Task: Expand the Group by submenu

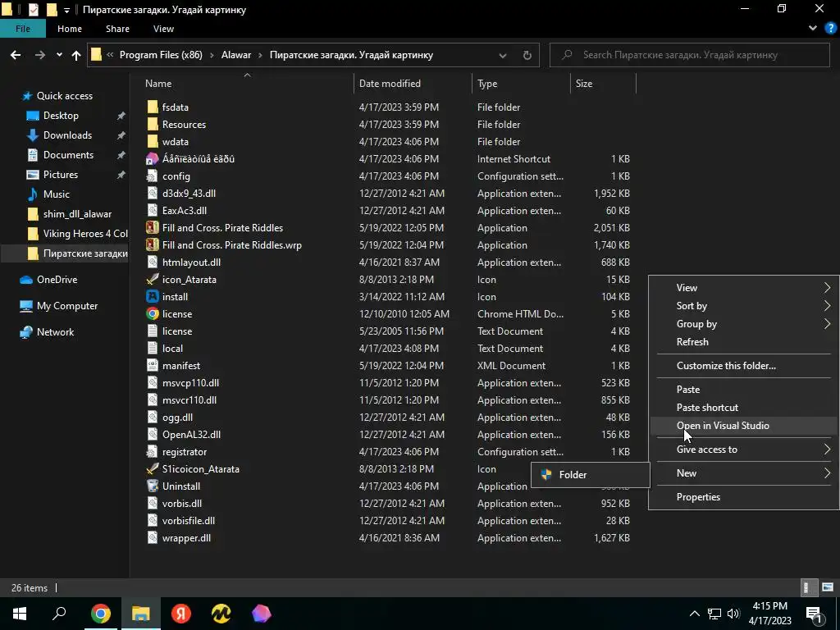Action: 828,323
